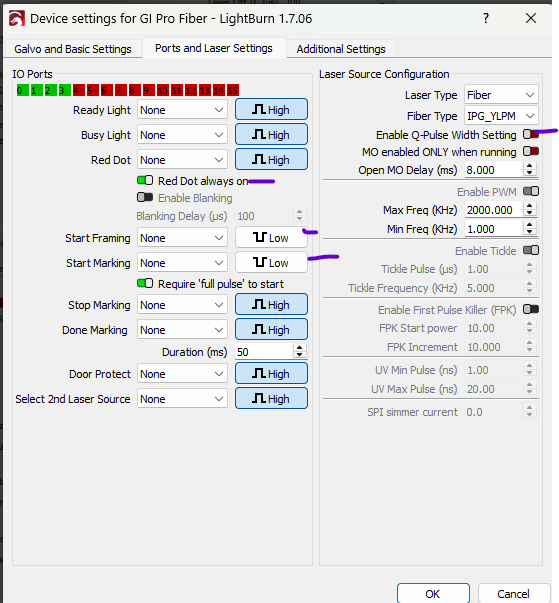Open Ready Light port dropdown
Image resolution: width=559 pixels, height=603 pixels.
coord(182,110)
